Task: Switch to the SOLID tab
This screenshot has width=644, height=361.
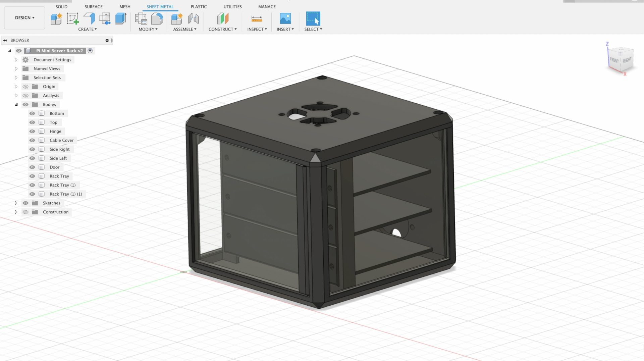Action: pos(61,6)
